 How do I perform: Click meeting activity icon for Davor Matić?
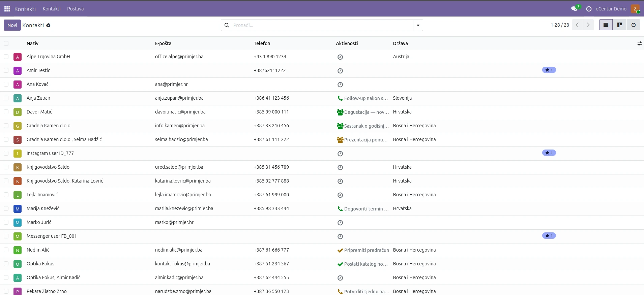tap(340, 112)
